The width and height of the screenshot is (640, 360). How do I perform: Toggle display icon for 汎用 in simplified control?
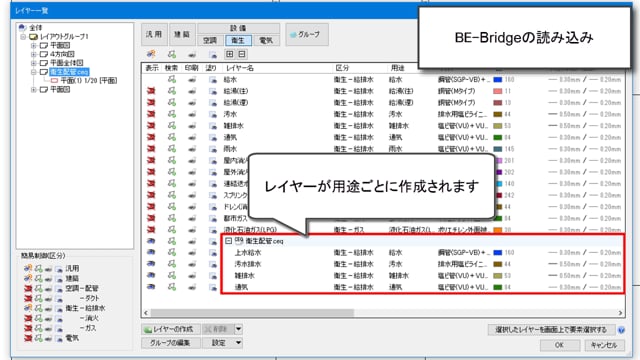point(28,268)
